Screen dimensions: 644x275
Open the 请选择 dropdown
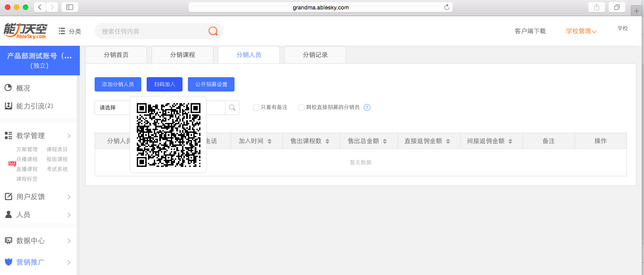112,108
